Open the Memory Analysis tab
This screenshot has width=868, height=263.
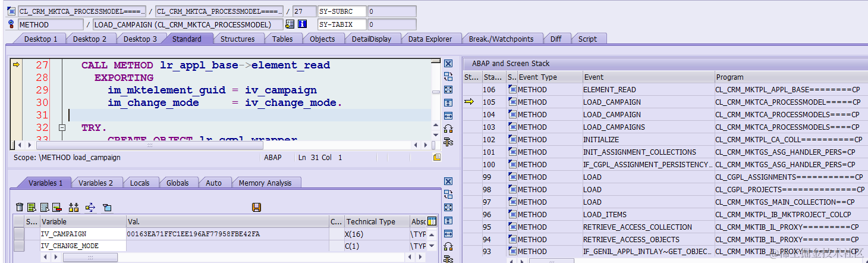[x=265, y=183]
